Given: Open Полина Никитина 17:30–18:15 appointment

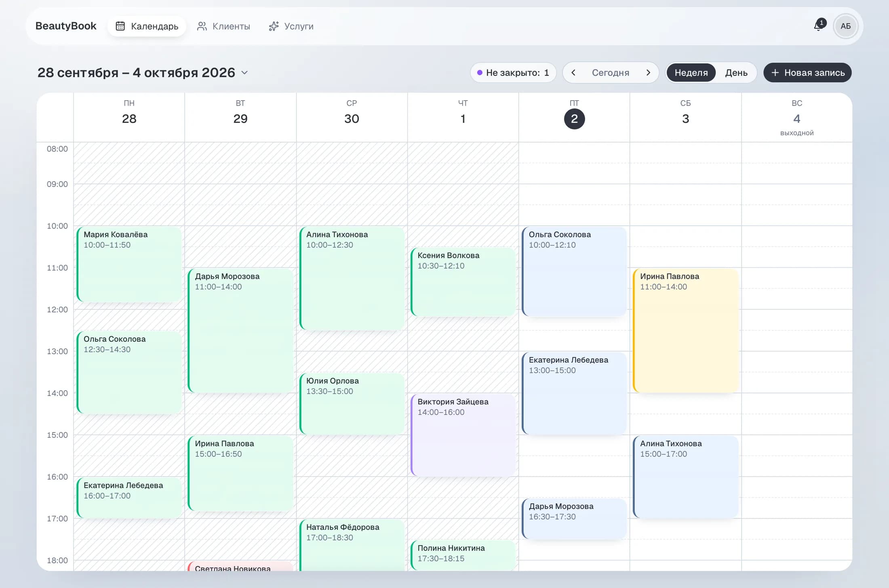Looking at the screenshot, I should (463, 555).
